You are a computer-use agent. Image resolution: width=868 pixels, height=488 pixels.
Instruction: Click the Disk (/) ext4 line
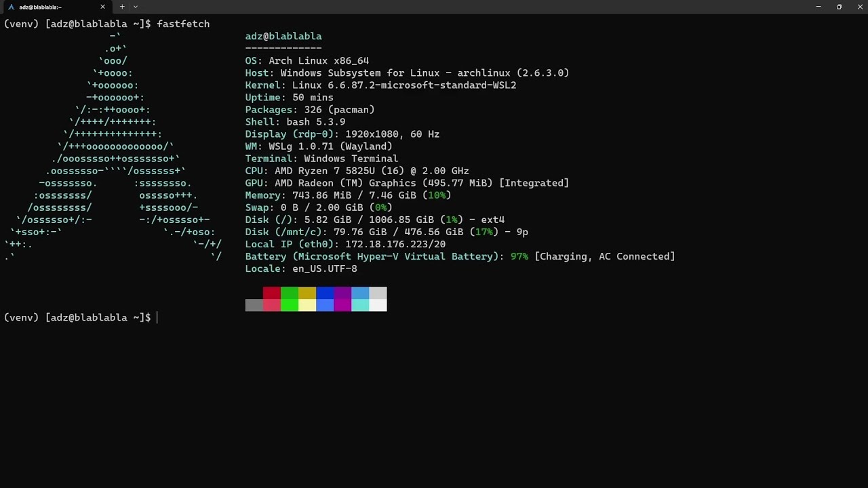pos(375,219)
